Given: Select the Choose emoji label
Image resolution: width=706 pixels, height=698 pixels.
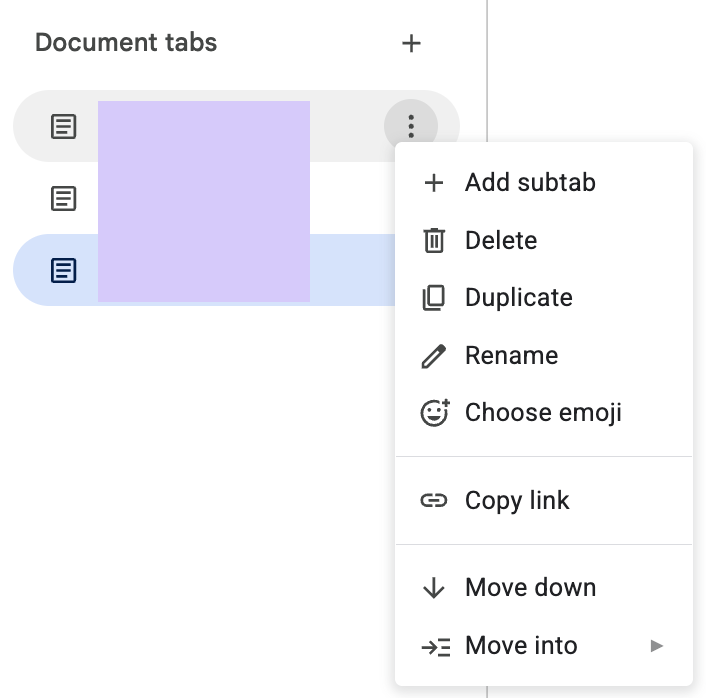Looking at the screenshot, I should [x=543, y=412].
